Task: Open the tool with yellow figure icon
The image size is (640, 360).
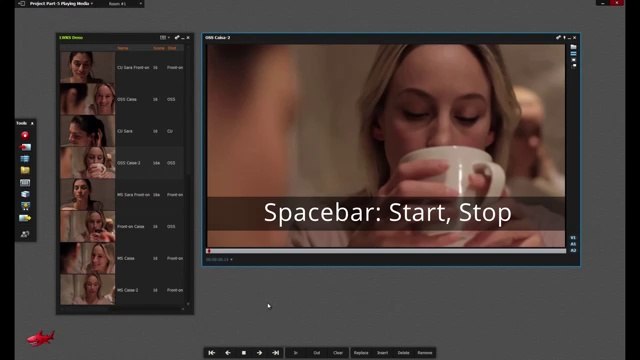Action: click(x=25, y=206)
